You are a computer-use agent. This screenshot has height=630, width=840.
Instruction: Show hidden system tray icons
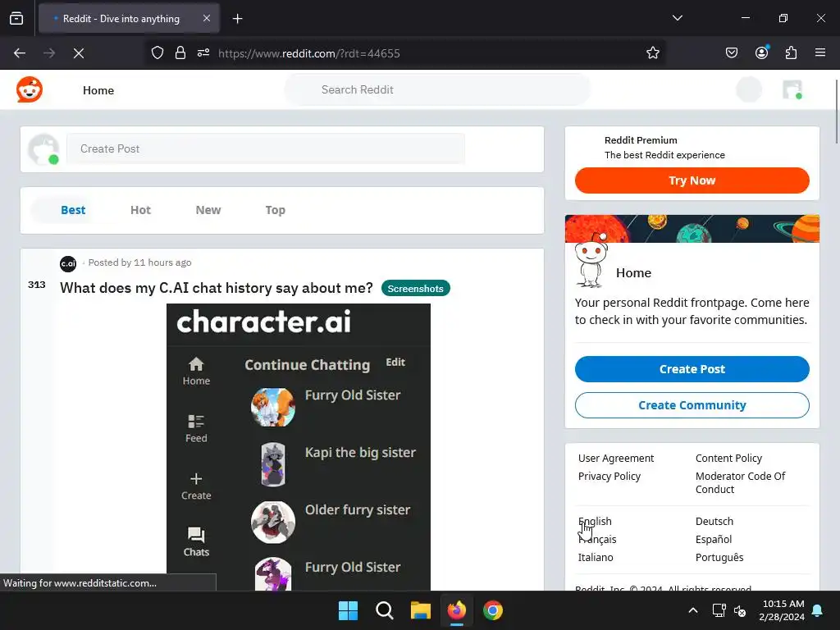point(692,610)
